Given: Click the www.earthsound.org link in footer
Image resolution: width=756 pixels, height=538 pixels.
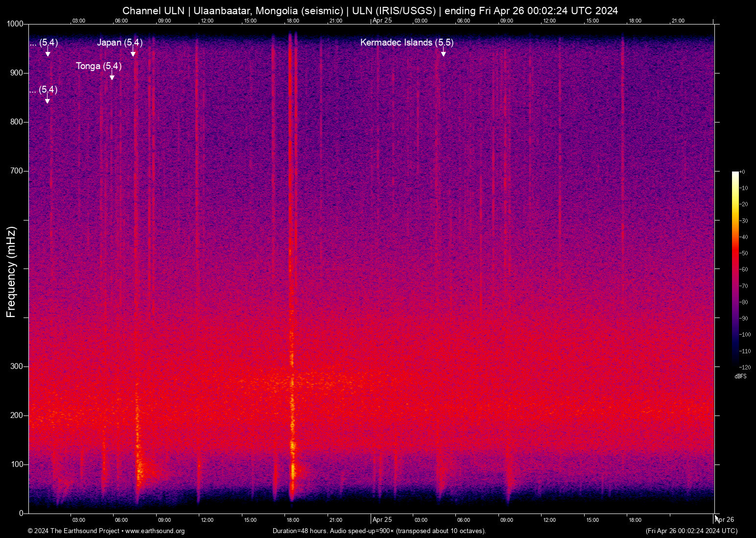Looking at the screenshot, I should click(155, 531).
